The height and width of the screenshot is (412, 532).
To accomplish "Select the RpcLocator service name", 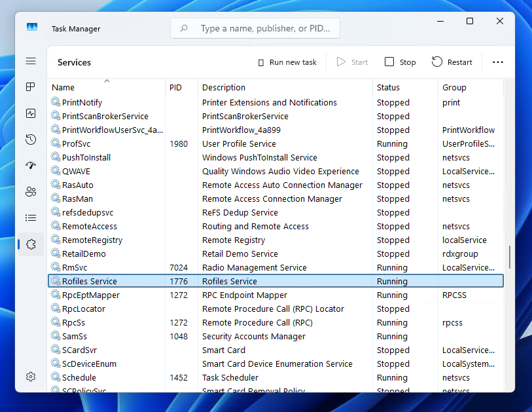I will click(x=84, y=309).
